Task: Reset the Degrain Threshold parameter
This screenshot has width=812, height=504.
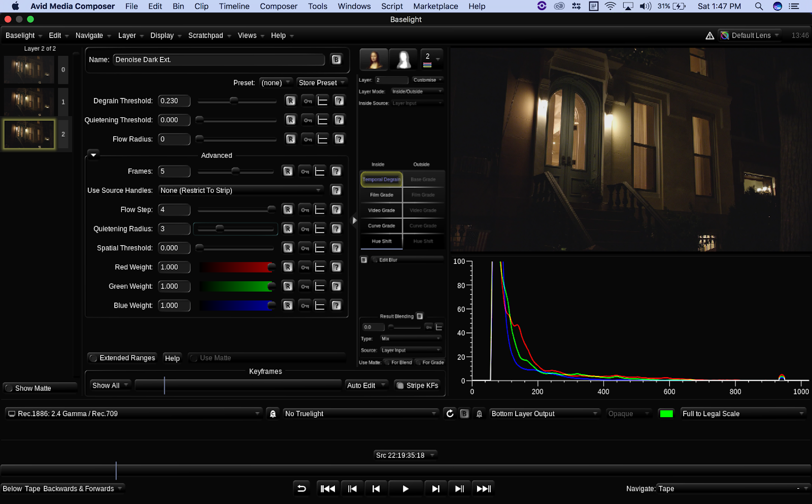Action: (290, 101)
